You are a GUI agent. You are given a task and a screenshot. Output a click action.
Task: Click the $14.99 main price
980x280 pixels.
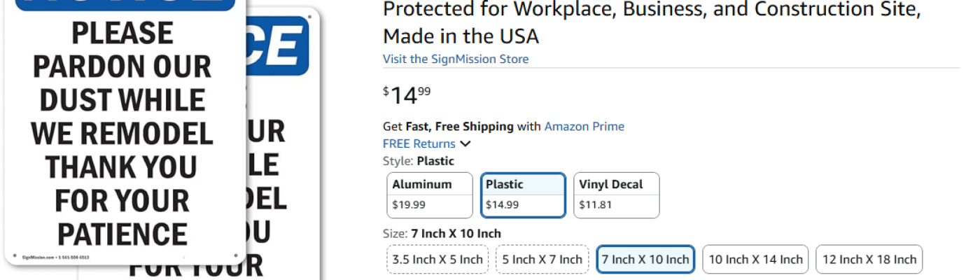[407, 95]
